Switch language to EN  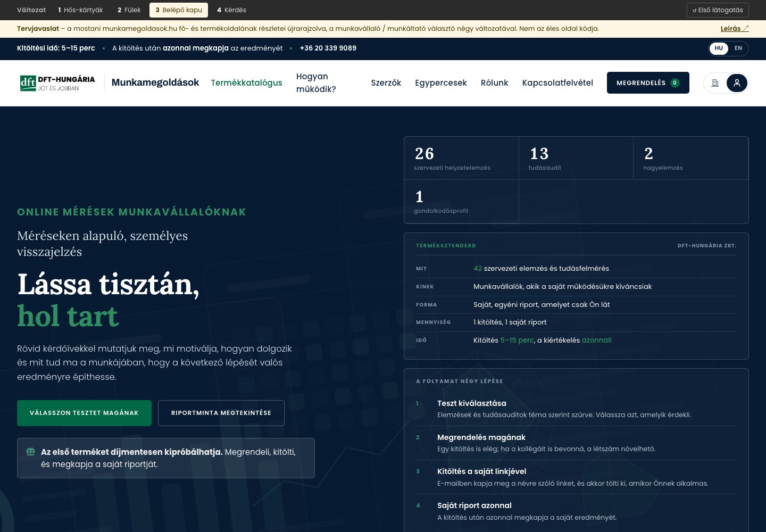click(x=738, y=48)
